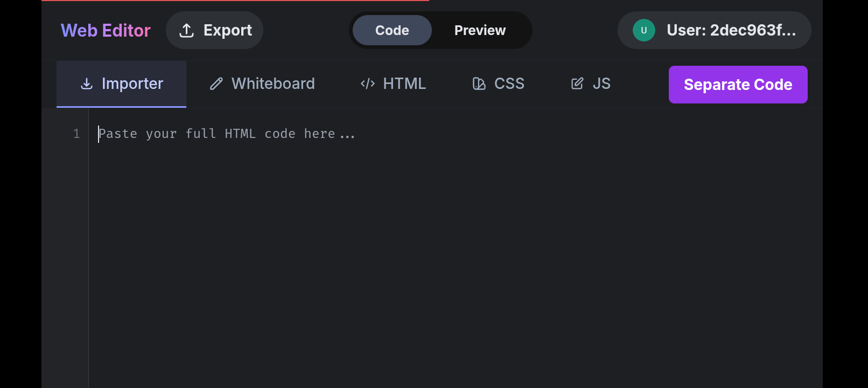Switch to Preview mode
The height and width of the screenshot is (388, 868).
point(480,30)
